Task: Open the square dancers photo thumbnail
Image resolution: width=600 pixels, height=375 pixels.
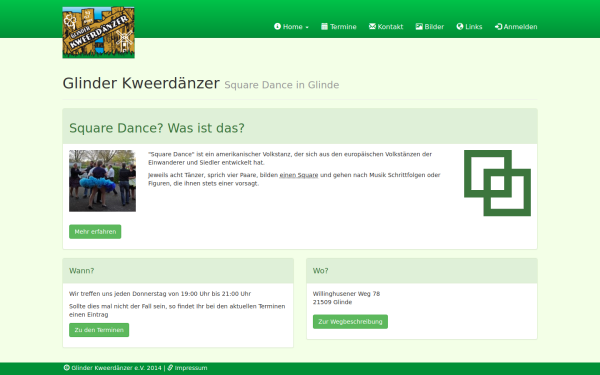Action: [x=102, y=181]
